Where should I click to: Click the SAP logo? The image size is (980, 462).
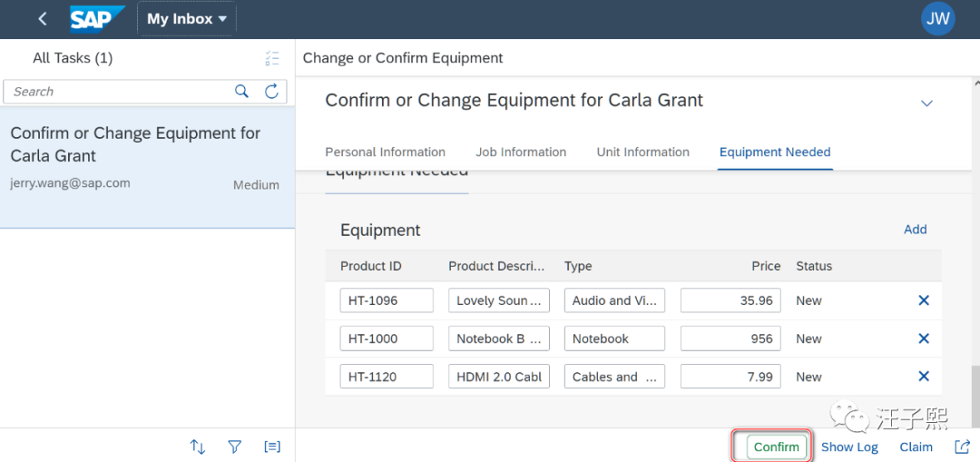point(97,19)
